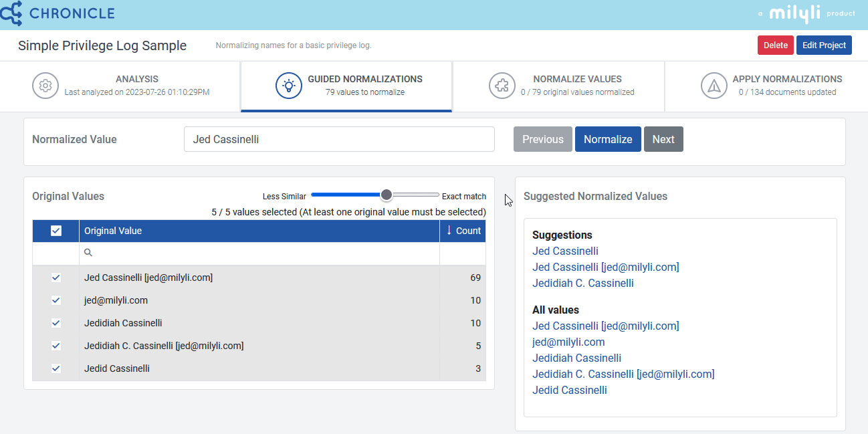Image resolution: width=868 pixels, height=434 pixels.
Task: Deselect the Jedid Cassinelli checkbox
Action: coord(56,368)
